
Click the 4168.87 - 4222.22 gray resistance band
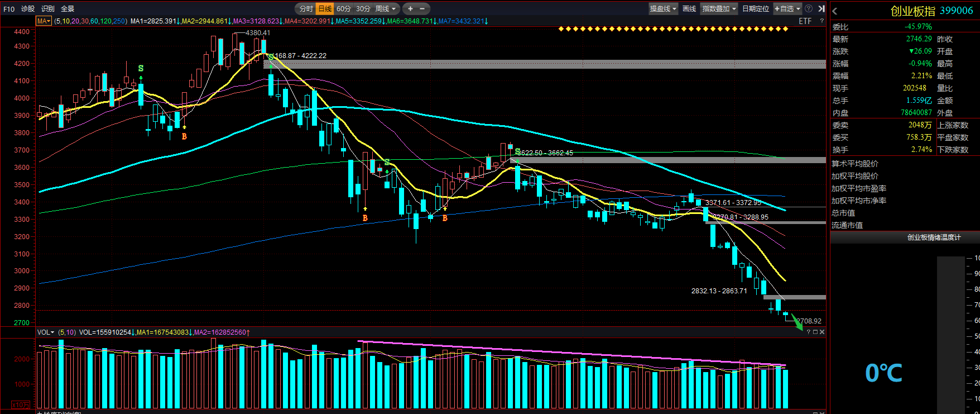coord(545,64)
